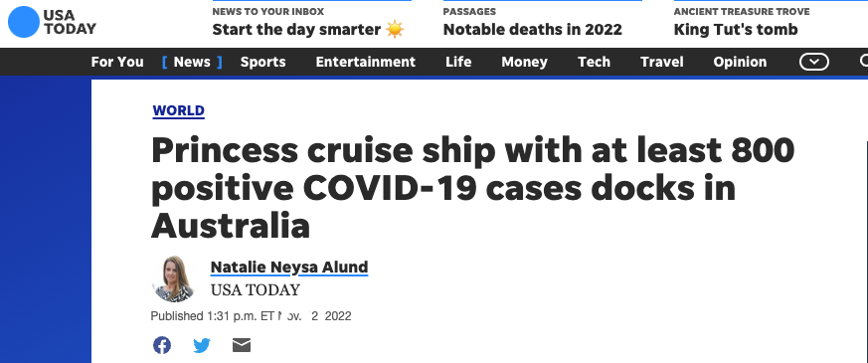The width and height of the screenshot is (868, 363).
Task: Open author Natalie Neysa Alund link
Action: point(289,268)
